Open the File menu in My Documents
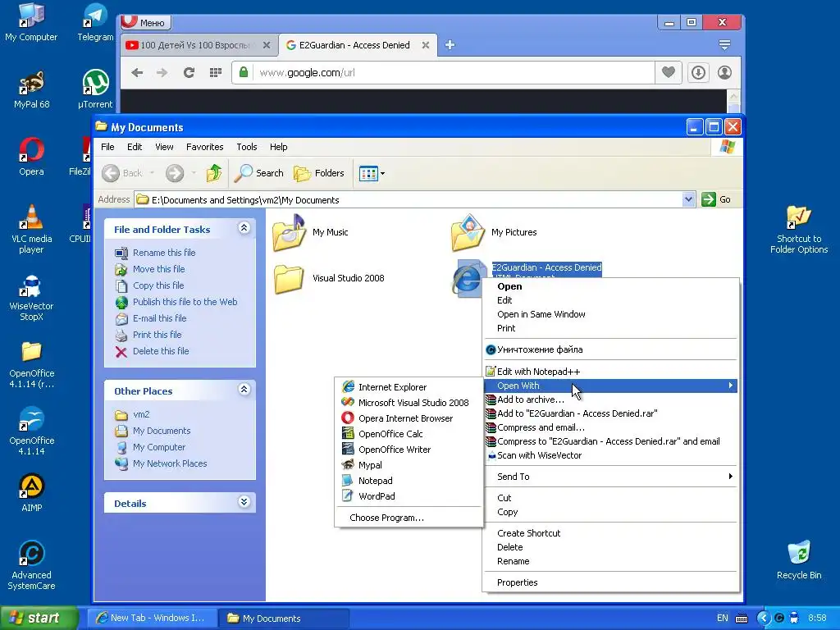Viewport: 840px width, 630px height. (x=107, y=147)
